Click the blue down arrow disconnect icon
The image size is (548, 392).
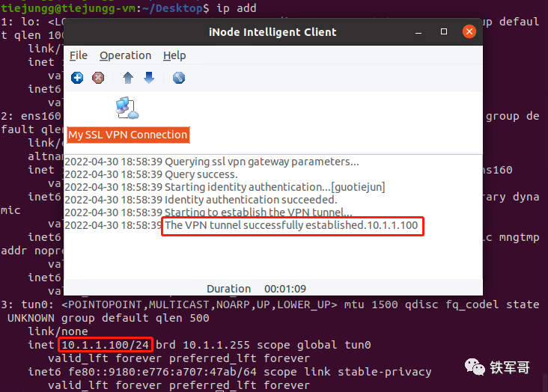tap(149, 78)
